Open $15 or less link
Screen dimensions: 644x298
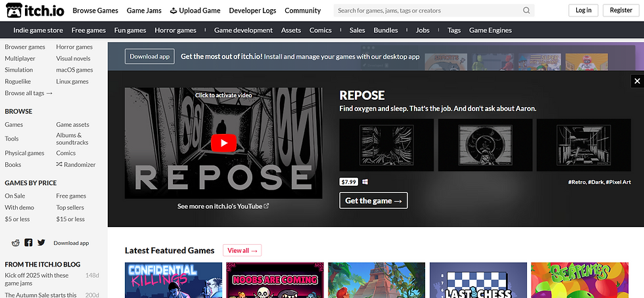point(71,219)
